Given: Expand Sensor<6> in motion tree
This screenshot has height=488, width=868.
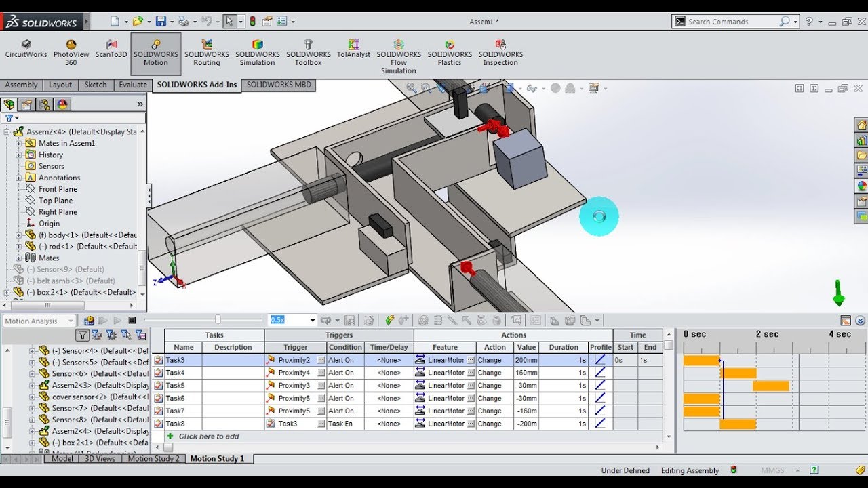Looking at the screenshot, I should coord(32,374).
